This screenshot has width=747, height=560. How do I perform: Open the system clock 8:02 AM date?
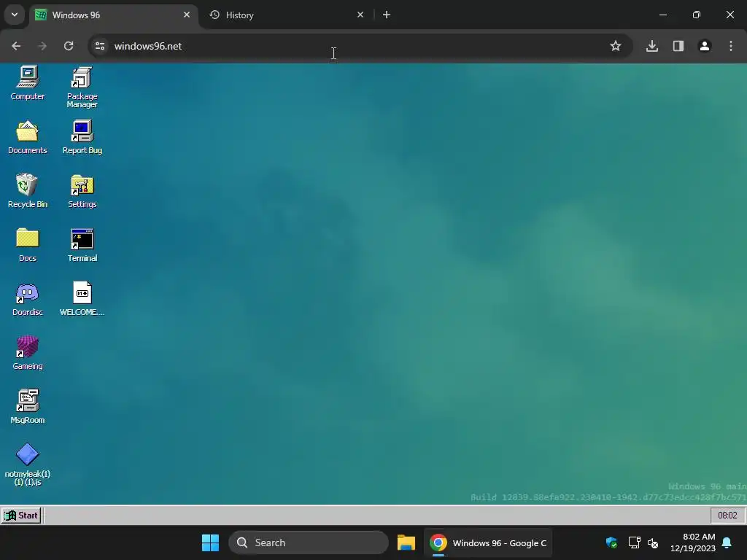click(693, 542)
